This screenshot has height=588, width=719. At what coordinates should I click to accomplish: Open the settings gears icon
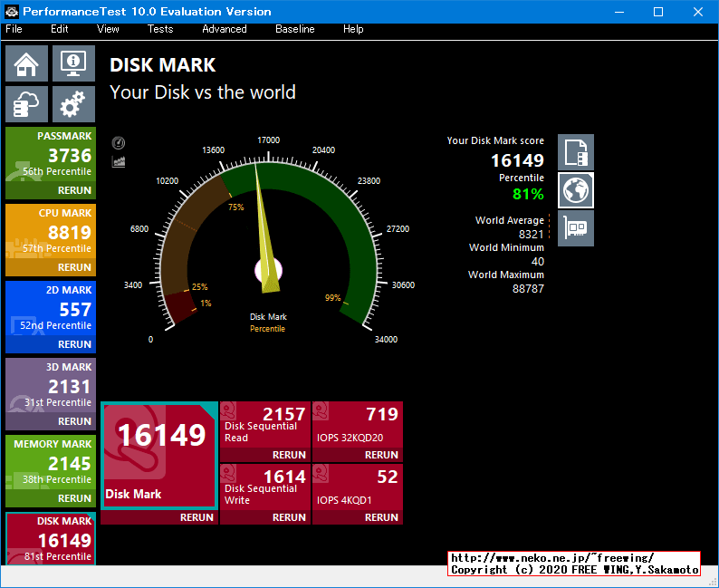point(73,105)
